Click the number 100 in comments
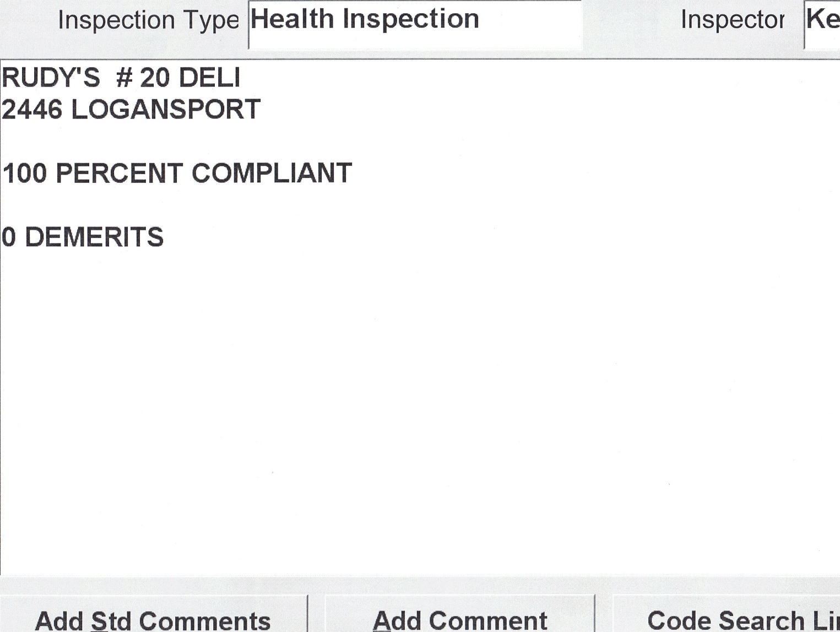The height and width of the screenshot is (632, 840). 25,174
